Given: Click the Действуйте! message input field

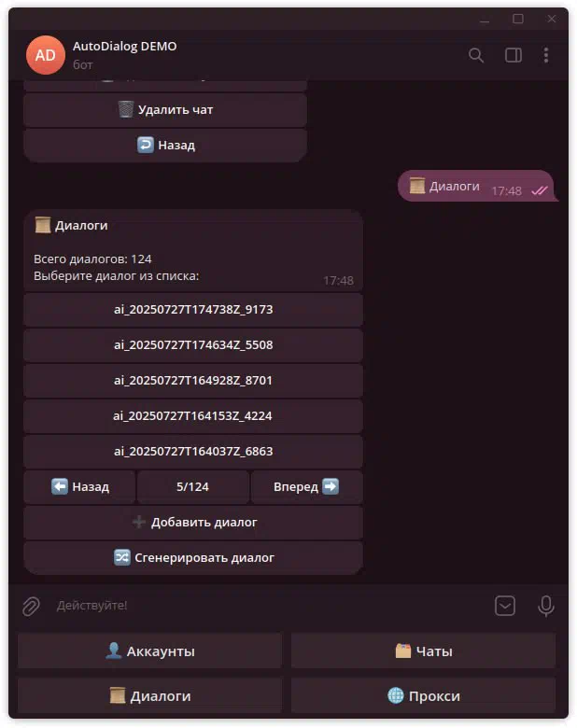Looking at the screenshot, I should click(270, 606).
